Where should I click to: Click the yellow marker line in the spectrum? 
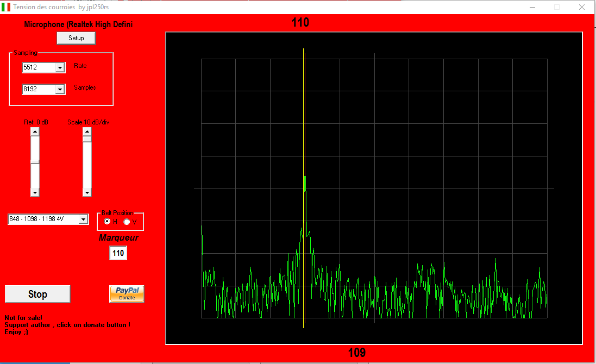click(303, 109)
